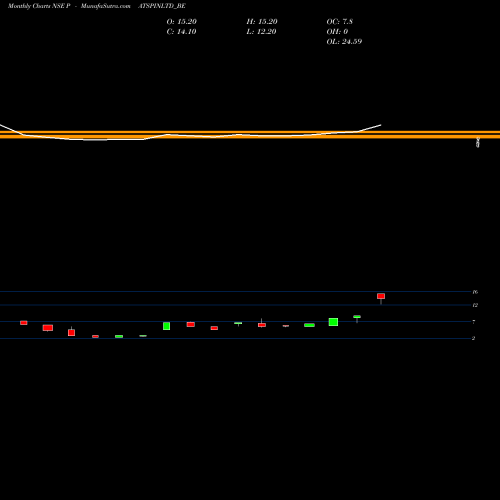Click the high value 'H: 15.20'
The height and width of the screenshot is (500, 500).
click(x=262, y=22)
